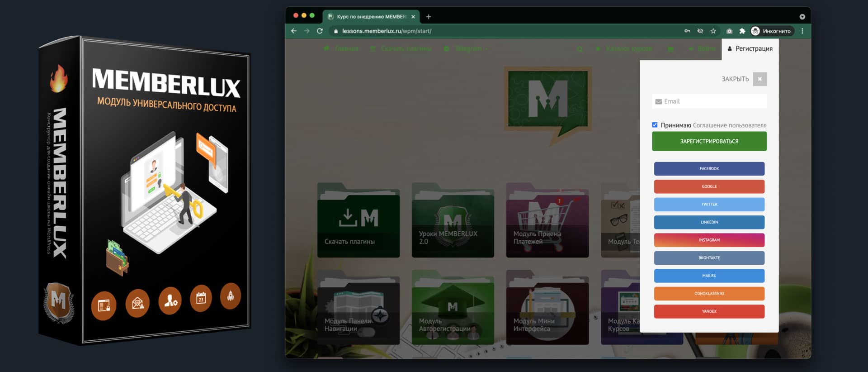Click the crossed-out eye cookies icon

(700, 31)
